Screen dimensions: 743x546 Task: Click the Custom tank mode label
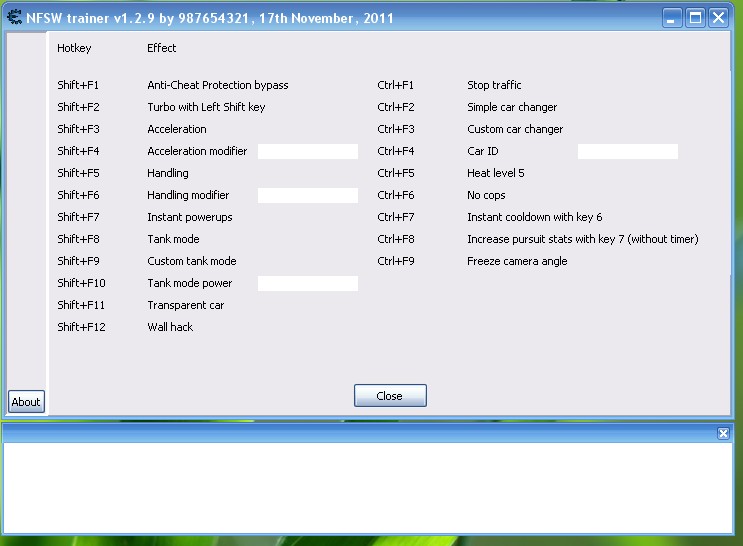(191, 261)
